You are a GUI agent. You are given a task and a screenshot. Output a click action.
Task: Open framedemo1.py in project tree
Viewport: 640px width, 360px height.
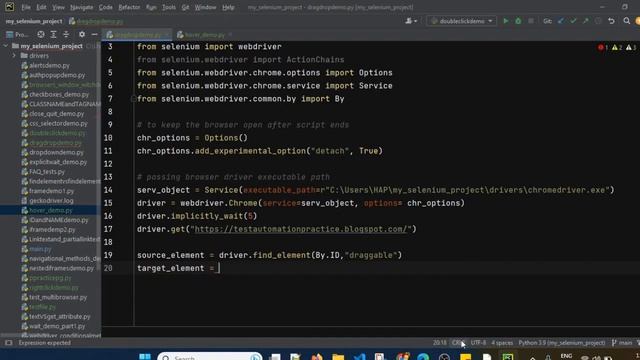[x=51, y=191]
